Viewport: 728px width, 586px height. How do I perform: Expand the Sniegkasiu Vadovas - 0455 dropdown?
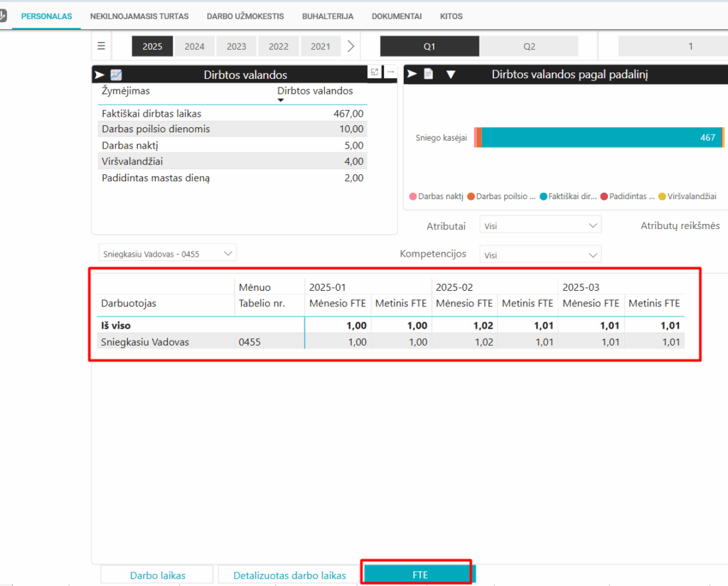click(168, 254)
